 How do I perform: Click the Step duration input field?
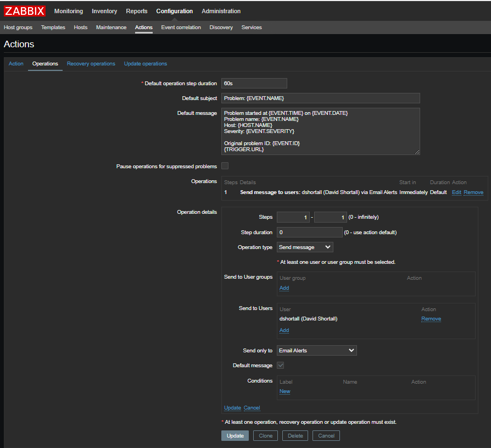[309, 233]
